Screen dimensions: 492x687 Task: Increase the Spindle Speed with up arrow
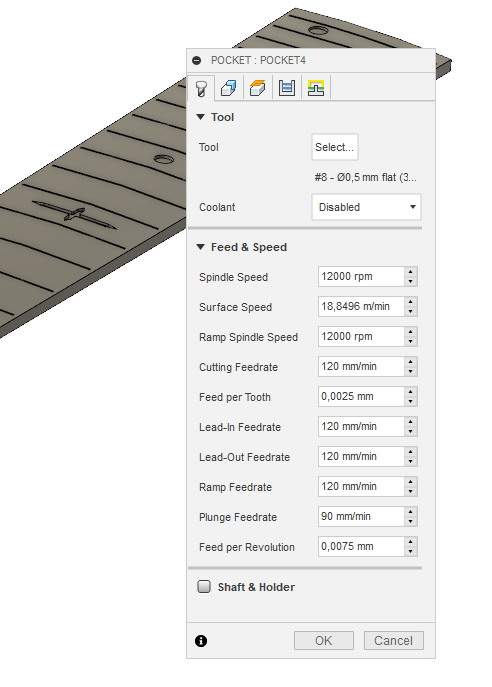tap(411, 272)
